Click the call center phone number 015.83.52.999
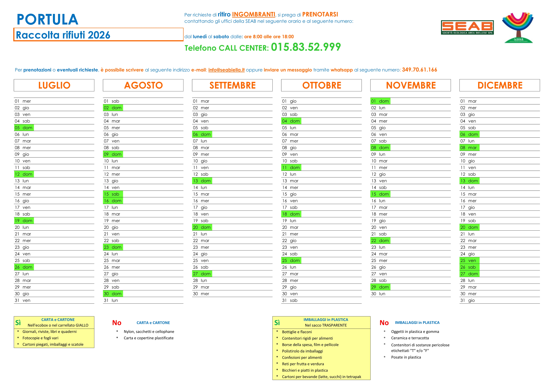 (x=306, y=47)
